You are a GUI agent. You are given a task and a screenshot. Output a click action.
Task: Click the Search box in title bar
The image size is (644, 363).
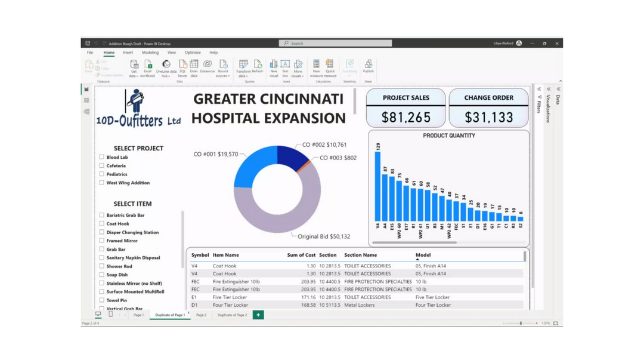pyautogui.click(x=335, y=43)
